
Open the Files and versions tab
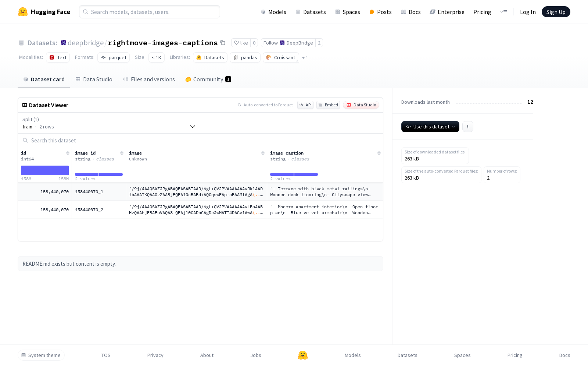point(149,79)
